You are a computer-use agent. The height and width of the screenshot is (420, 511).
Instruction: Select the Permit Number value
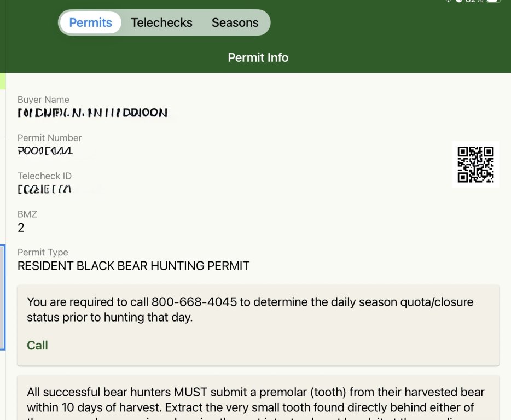45,151
